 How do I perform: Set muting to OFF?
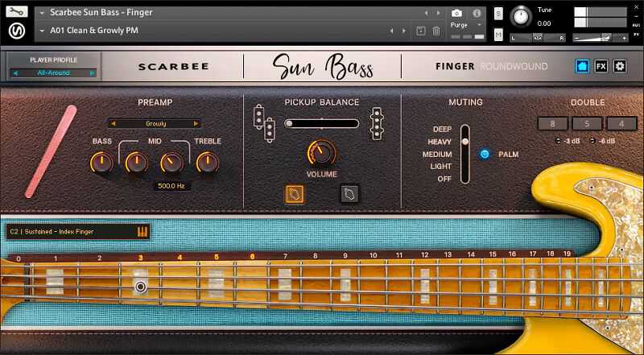pos(444,180)
